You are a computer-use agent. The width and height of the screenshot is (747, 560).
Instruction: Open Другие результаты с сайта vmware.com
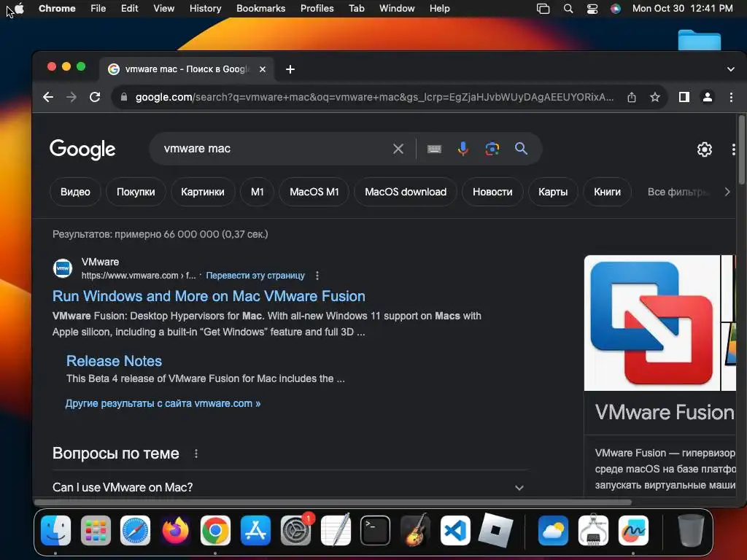[x=163, y=403]
